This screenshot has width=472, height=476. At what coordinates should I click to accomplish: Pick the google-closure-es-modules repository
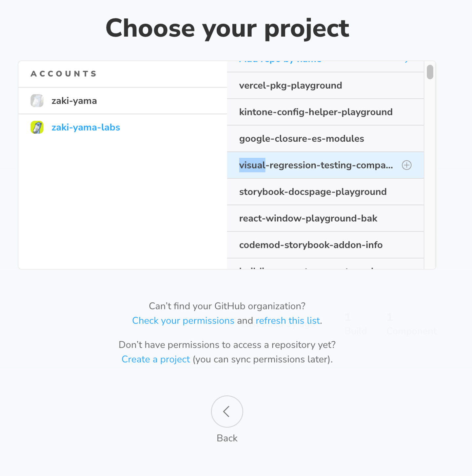301,139
